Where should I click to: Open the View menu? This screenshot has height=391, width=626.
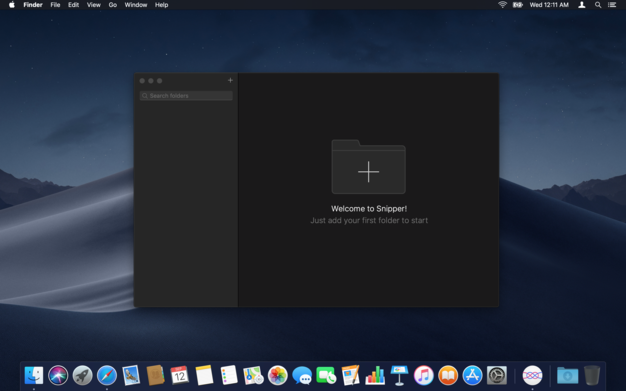[x=94, y=5]
